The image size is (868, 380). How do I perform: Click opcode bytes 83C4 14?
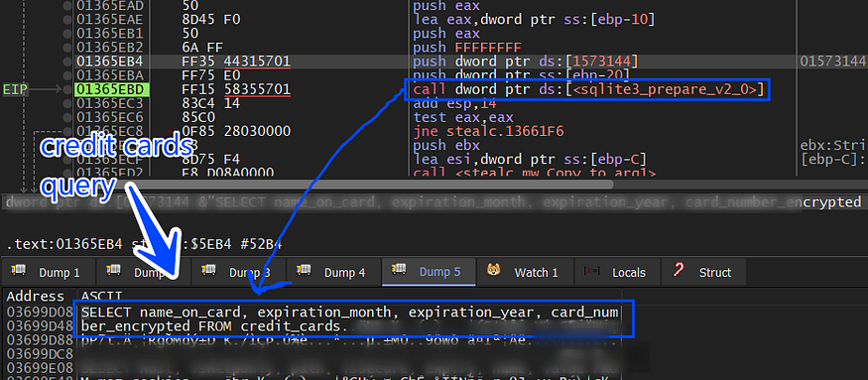(x=210, y=103)
